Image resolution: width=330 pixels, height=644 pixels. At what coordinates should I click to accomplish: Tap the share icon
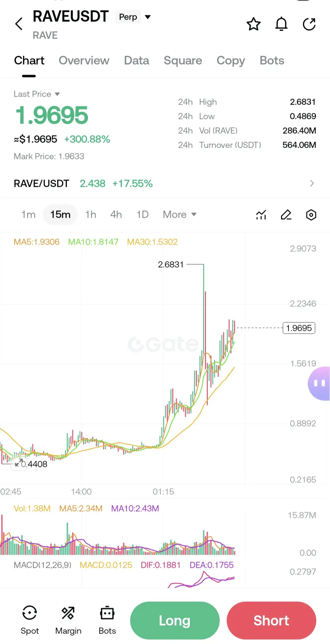pyautogui.click(x=309, y=24)
